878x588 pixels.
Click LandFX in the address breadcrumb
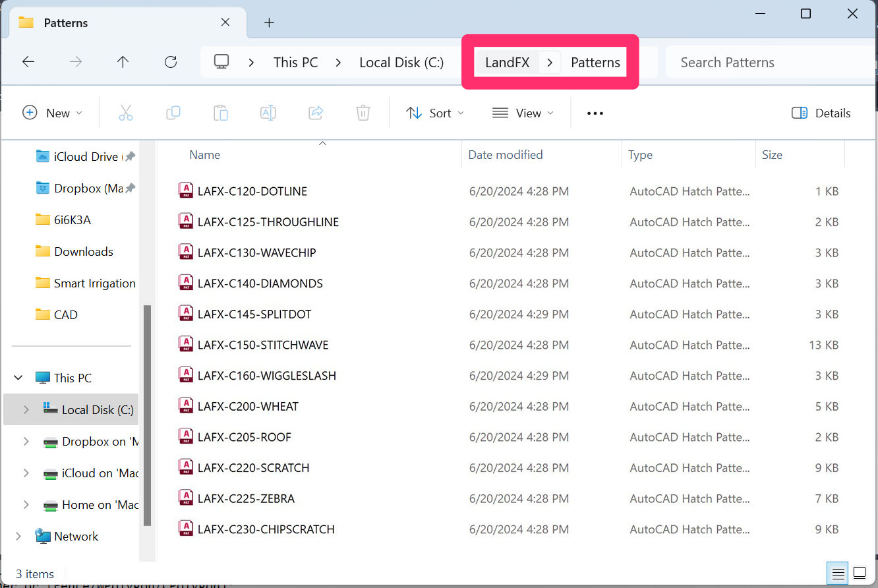pyautogui.click(x=507, y=63)
